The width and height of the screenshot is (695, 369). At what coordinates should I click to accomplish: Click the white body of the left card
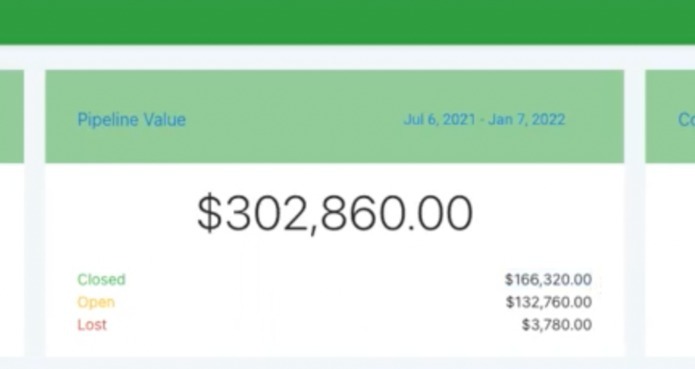click(x=12, y=259)
